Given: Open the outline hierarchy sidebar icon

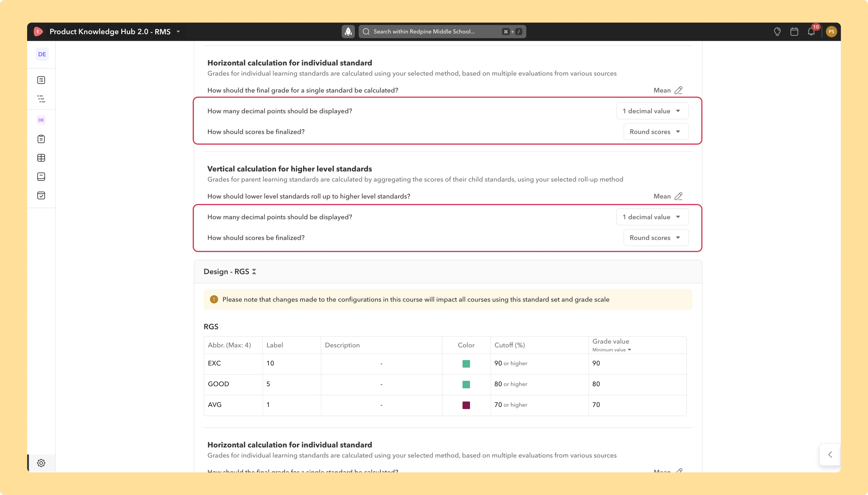Looking at the screenshot, I should click(41, 99).
